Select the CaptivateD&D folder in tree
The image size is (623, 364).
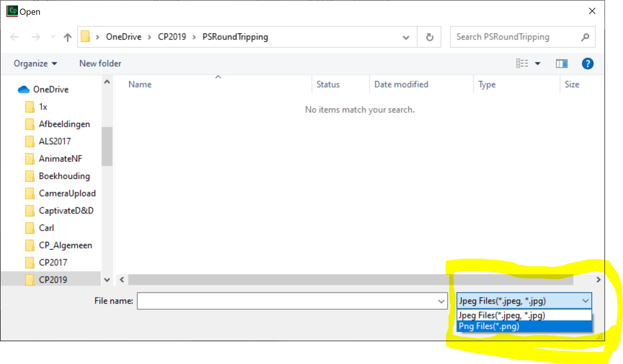click(x=66, y=211)
